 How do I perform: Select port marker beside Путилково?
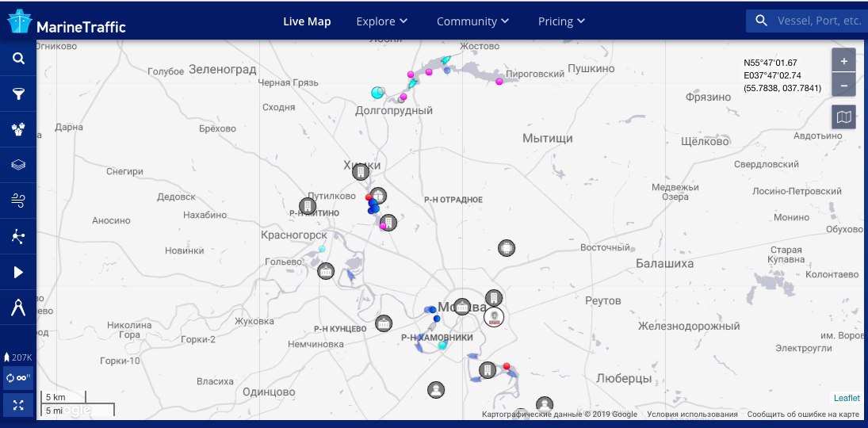[x=378, y=196]
